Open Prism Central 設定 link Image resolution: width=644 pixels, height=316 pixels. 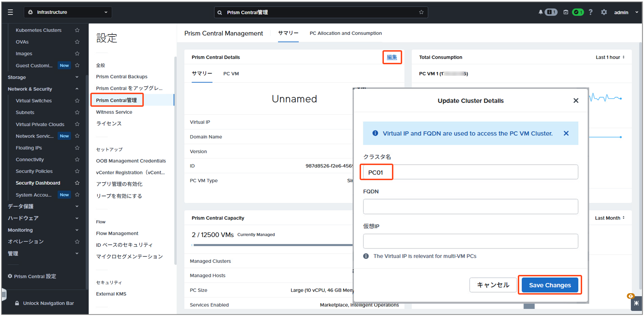(x=35, y=276)
